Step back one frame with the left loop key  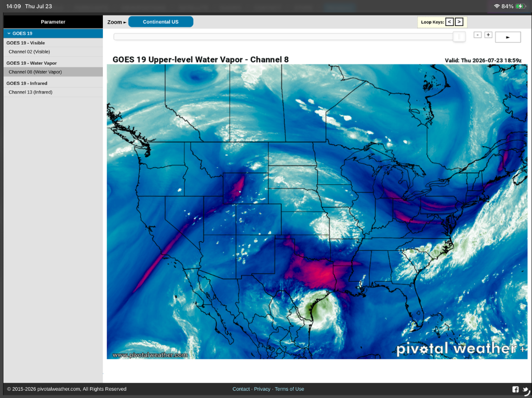pyautogui.click(x=449, y=22)
